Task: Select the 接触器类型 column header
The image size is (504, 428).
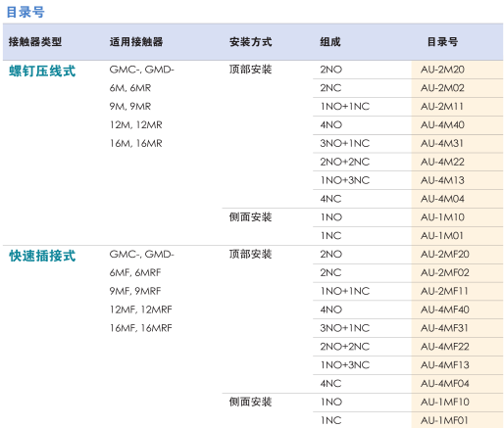Action: click(x=35, y=42)
